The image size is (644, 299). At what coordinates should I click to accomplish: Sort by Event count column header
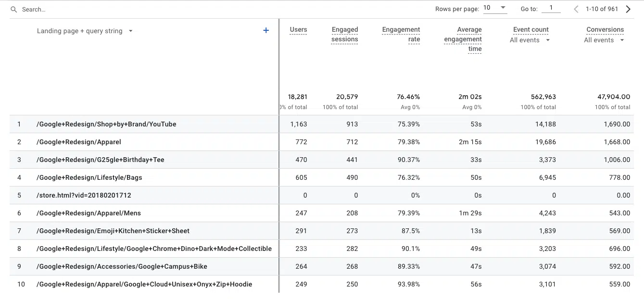(530, 30)
